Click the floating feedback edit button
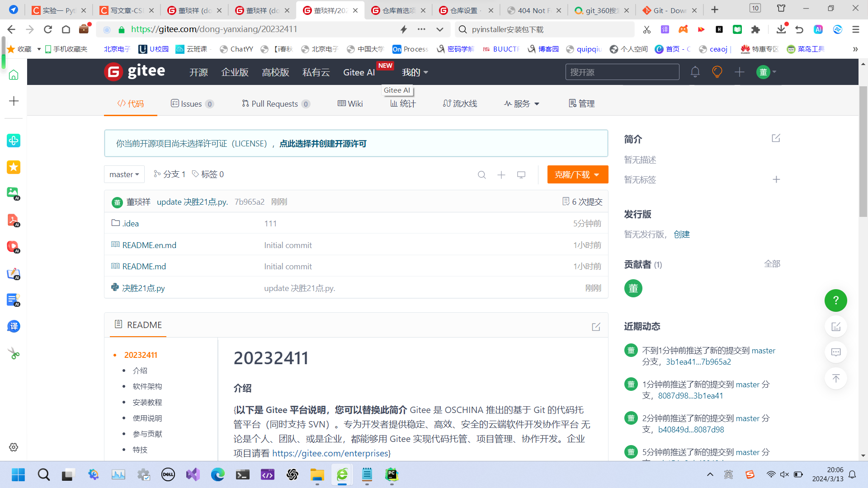 (836, 327)
